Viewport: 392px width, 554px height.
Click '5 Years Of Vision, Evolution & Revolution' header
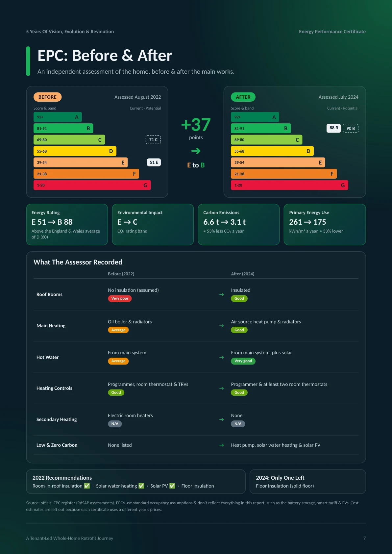click(70, 32)
